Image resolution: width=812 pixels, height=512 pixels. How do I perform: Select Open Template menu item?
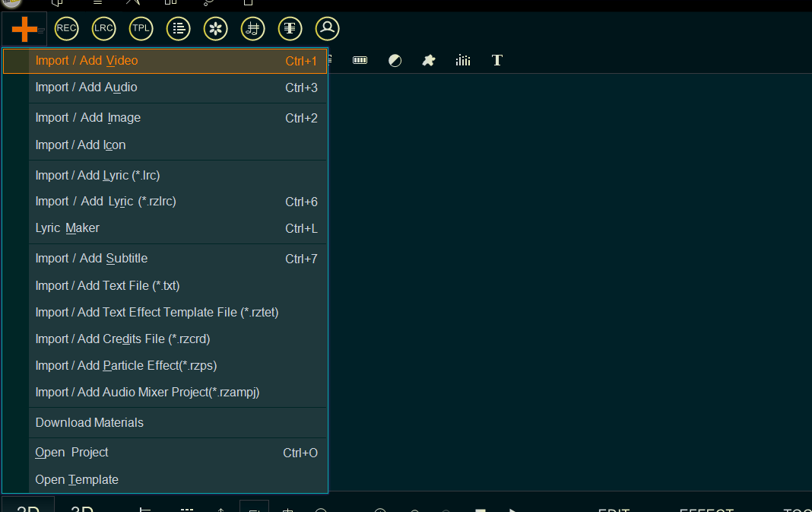pos(77,480)
